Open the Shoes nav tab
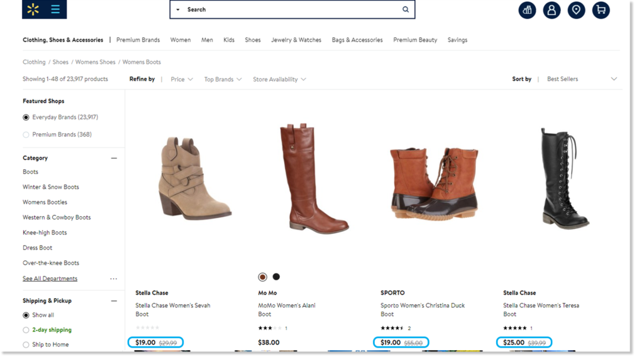The height and width of the screenshot is (362, 644). click(253, 40)
